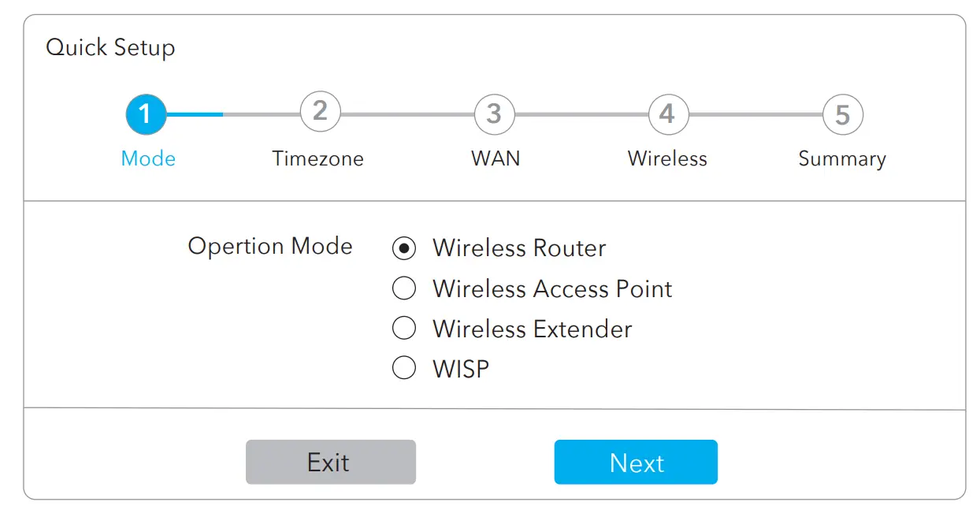Select the Wireless Router operation mode
The height and width of the screenshot is (517, 980).
coord(404,248)
